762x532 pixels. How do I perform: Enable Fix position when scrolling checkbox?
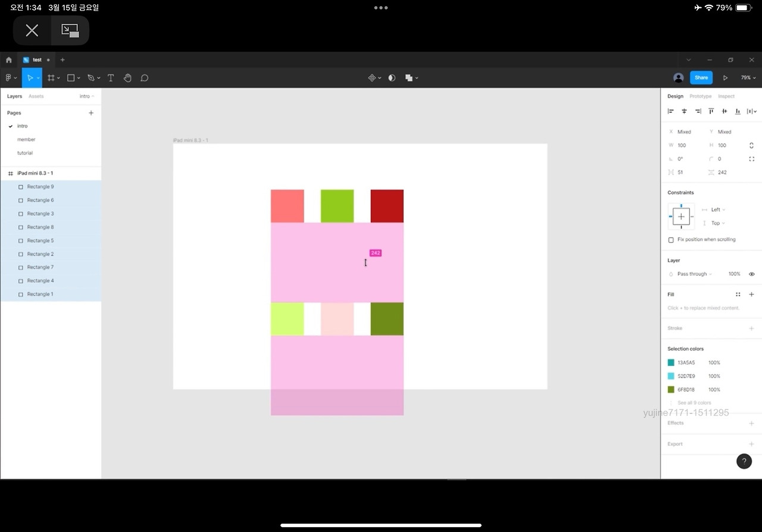coord(671,240)
